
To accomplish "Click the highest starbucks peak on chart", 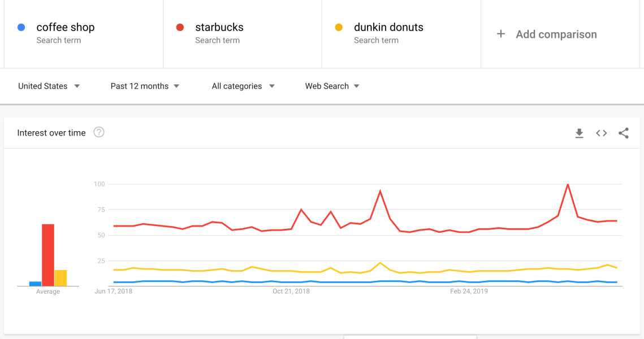I will tap(568, 185).
